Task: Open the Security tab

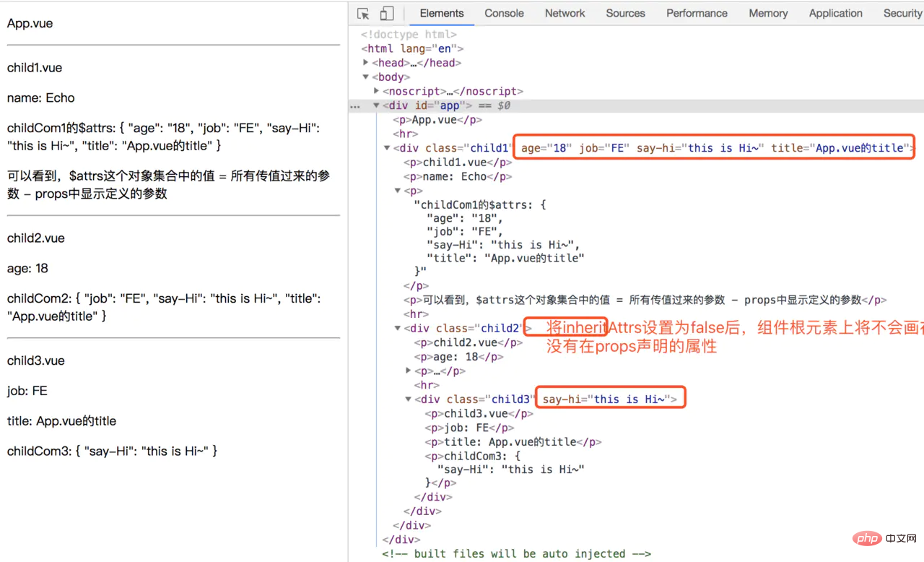Action: (902, 13)
